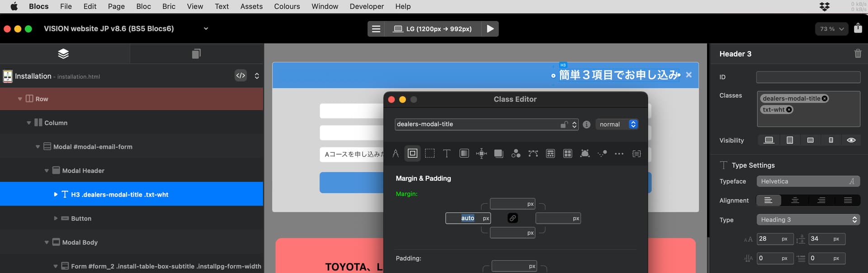Click the Preview play button

tap(490, 29)
